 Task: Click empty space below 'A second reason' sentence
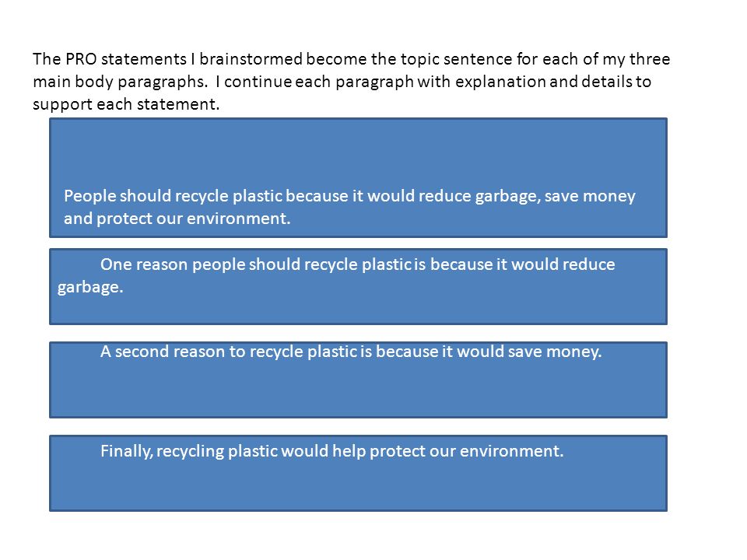click(358, 390)
